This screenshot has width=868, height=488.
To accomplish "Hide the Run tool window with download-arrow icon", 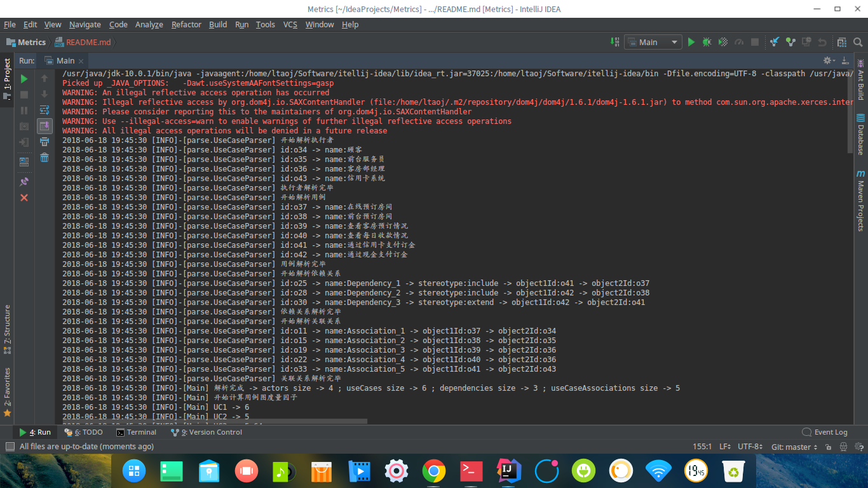I will click(845, 60).
